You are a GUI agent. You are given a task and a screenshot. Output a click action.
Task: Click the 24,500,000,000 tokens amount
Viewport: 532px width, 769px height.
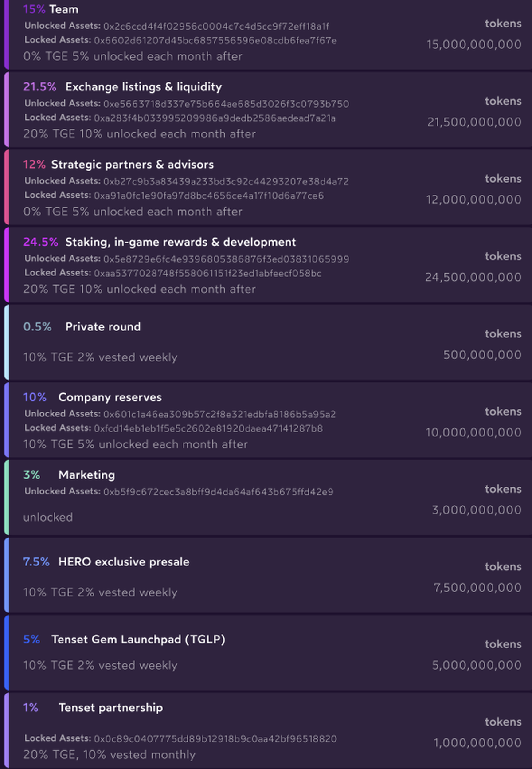coord(473,278)
